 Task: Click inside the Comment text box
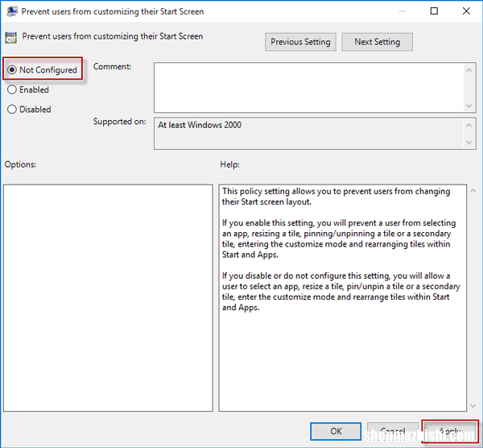tap(309, 88)
